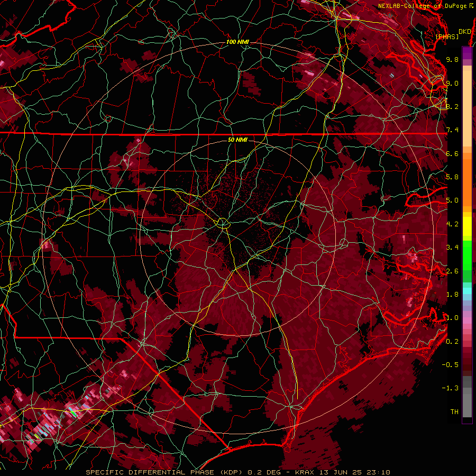Click the -1.3 value on the color scale
This screenshot has height=476, width=476.
pos(450,388)
